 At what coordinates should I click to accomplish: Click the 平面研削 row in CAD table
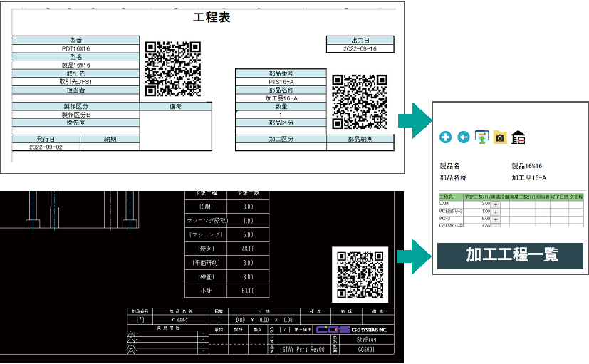pyautogui.click(x=227, y=263)
